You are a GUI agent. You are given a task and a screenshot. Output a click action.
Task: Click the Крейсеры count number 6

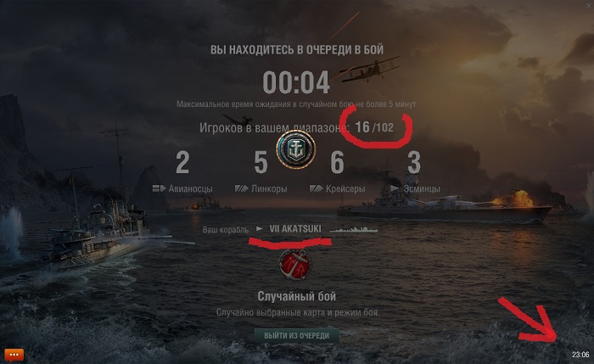pyautogui.click(x=337, y=163)
